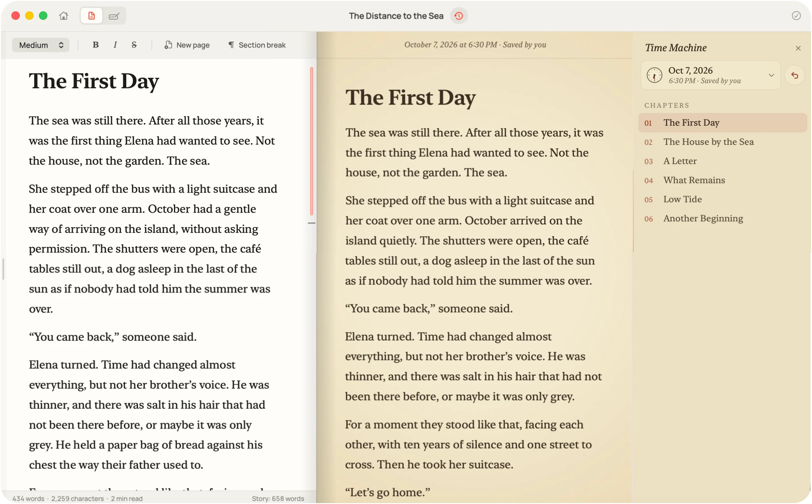This screenshot has height=504, width=812.
Task: Toggle italic formatting
Action: point(115,45)
